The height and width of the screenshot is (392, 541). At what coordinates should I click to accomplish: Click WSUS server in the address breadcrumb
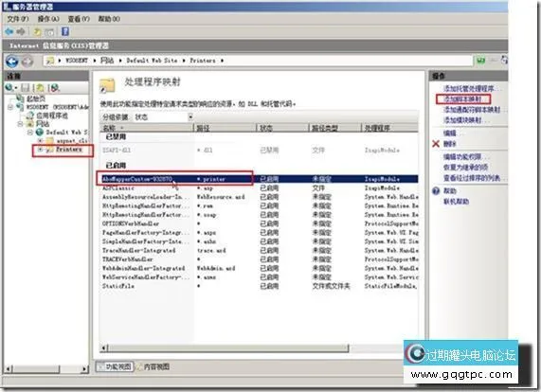(77, 61)
